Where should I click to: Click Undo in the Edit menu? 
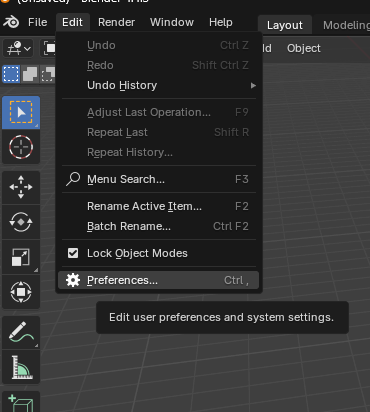coord(159,45)
